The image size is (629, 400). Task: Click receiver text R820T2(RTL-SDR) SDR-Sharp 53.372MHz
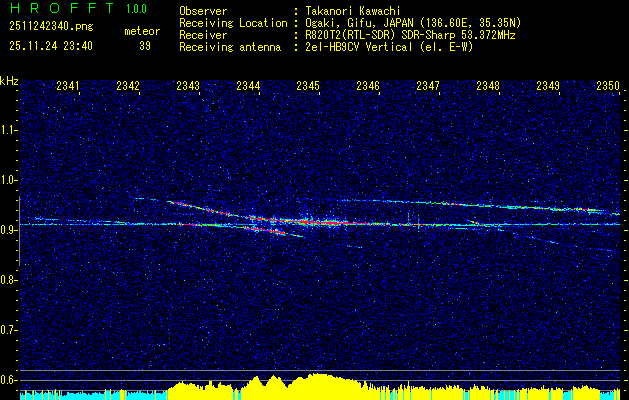(x=410, y=35)
